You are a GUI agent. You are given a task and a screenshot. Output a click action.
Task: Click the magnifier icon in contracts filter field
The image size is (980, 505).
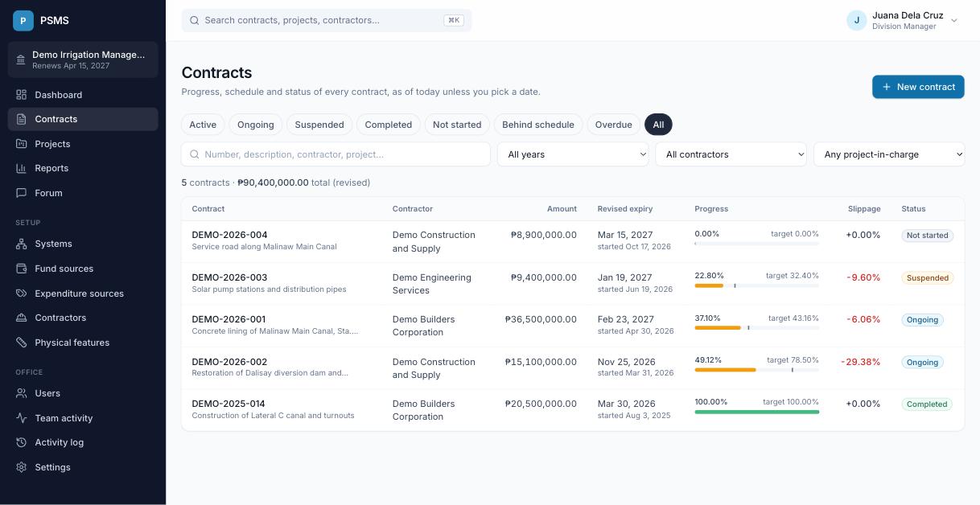[194, 154]
